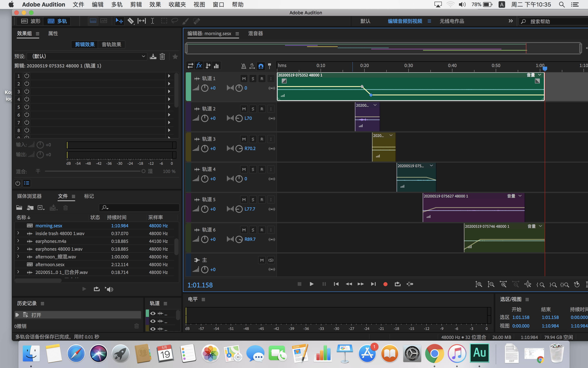The height and width of the screenshot is (368, 588).
Task: Switch to 媒体浏览器 tab
Action: coord(29,196)
